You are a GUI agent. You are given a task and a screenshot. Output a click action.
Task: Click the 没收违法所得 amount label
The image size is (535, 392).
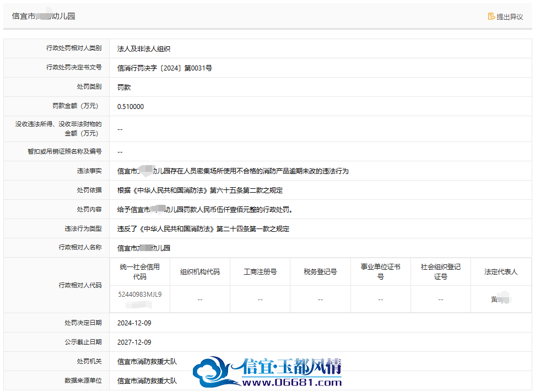click(58, 128)
